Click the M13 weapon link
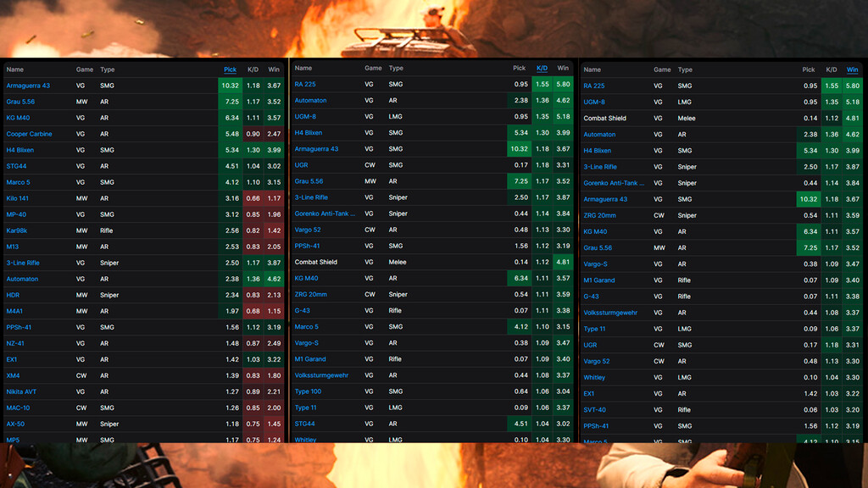Image resolution: width=868 pixels, height=488 pixels. [12, 247]
